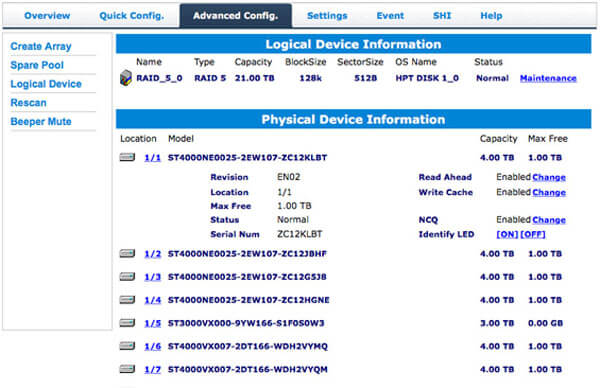
Task: Click the drive icon for disk 1/3
Action: 127,276
